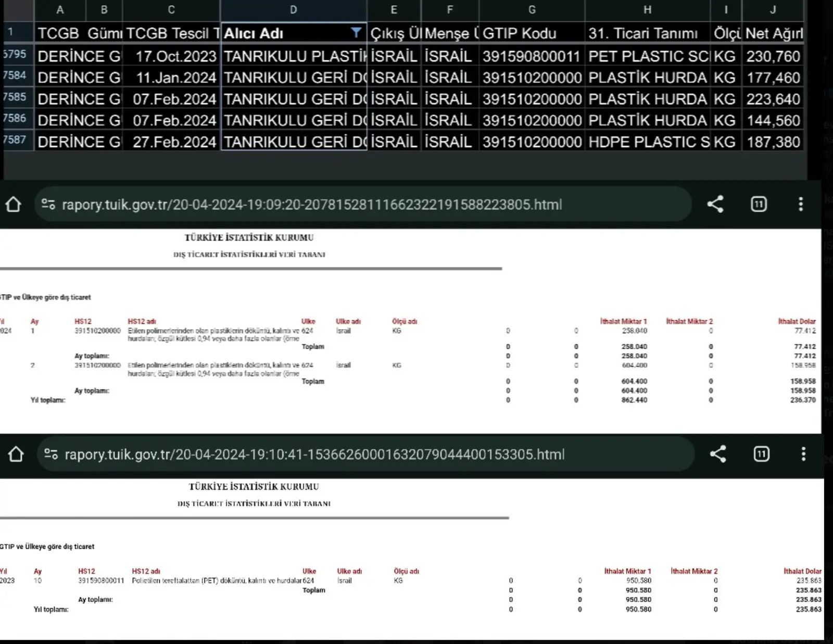833x644 pixels.
Task: Select net weight cell 144,560
Action: (773, 120)
